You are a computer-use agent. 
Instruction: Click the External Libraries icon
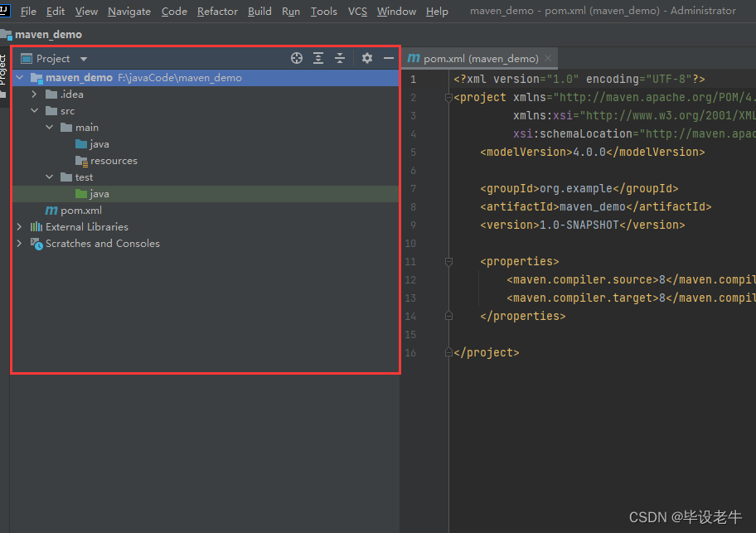(36, 227)
